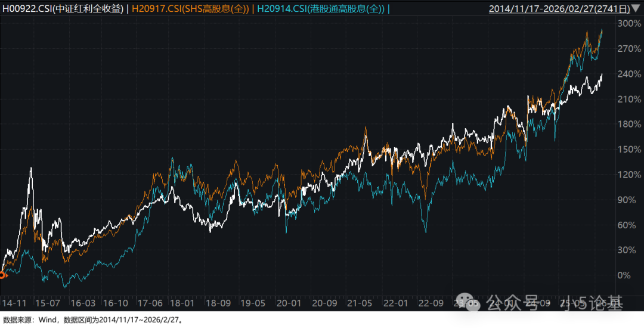The width and height of the screenshot is (644, 329).
Task: Select the 240% y-axis tick label
Action: 628,74
